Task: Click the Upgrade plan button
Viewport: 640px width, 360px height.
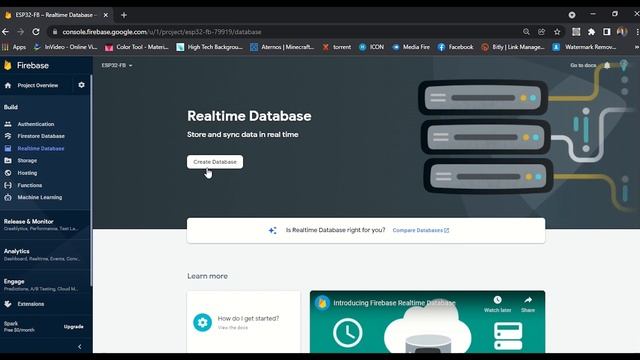Action: (73, 327)
